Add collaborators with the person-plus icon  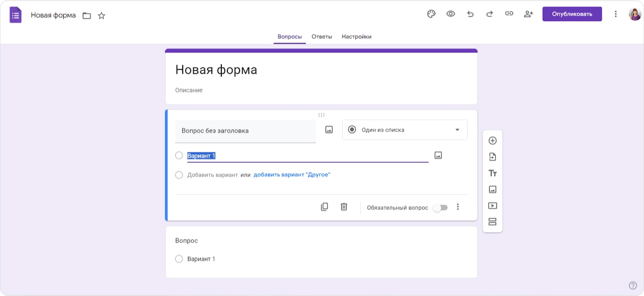click(x=528, y=14)
